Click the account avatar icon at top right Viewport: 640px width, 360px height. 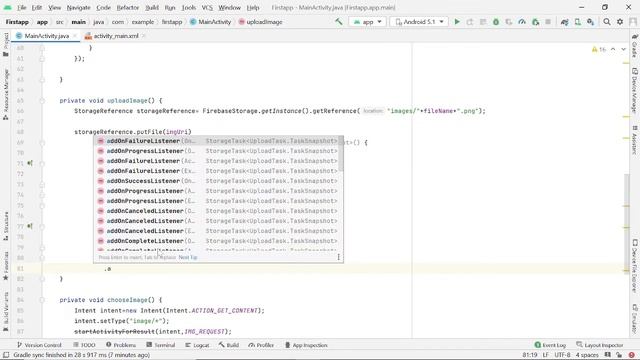[x=633, y=22]
